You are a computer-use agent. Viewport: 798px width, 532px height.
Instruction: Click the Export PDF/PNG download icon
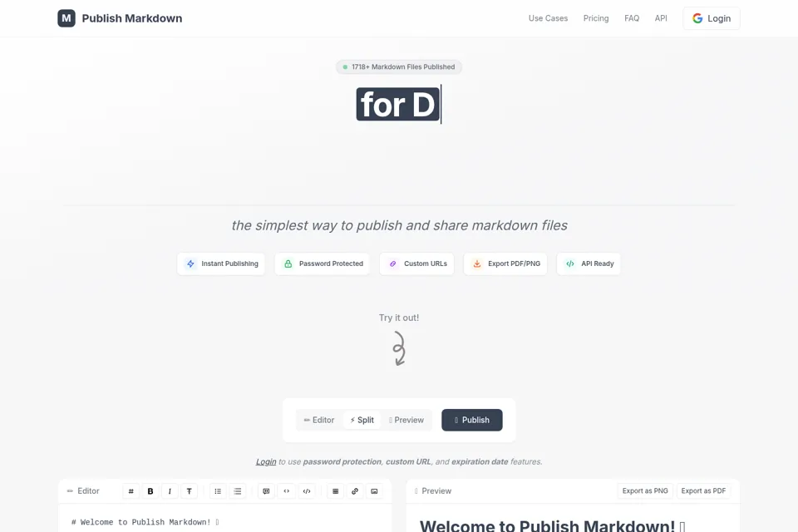point(477,264)
